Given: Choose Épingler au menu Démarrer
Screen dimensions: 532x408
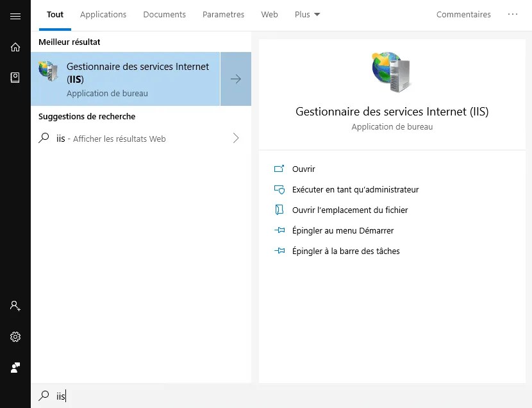Looking at the screenshot, I should pos(343,230).
